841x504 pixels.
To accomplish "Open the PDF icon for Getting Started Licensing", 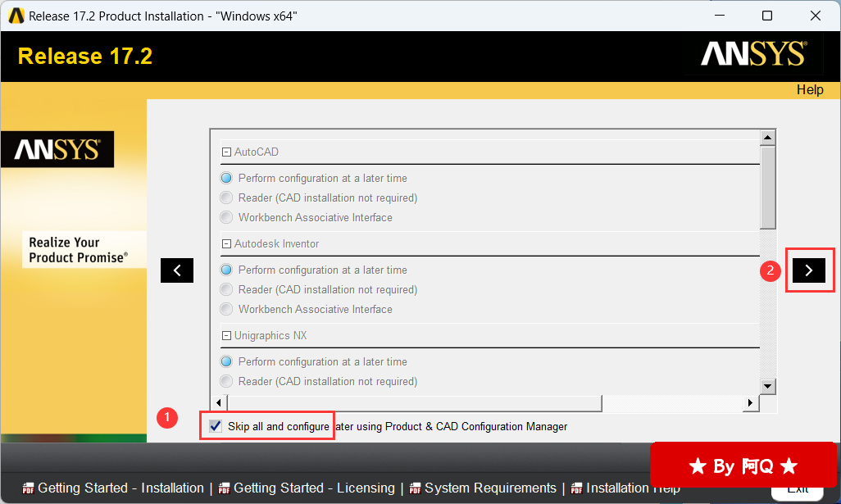I will [x=225, y=488].
